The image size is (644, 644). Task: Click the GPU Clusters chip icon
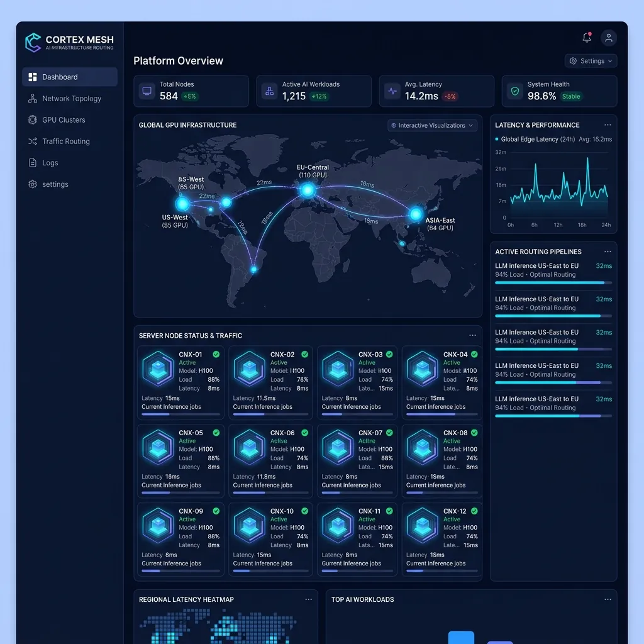click(x=33, y=120)
